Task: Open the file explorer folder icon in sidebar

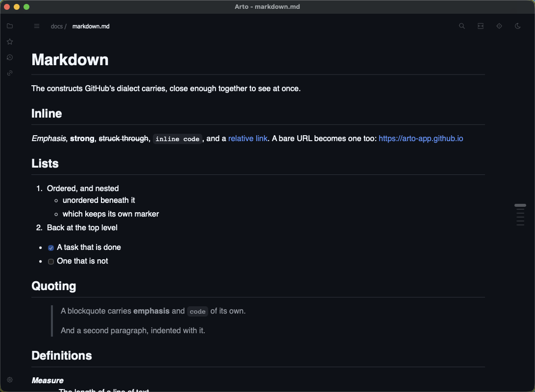Action: [x=10, y=26]
